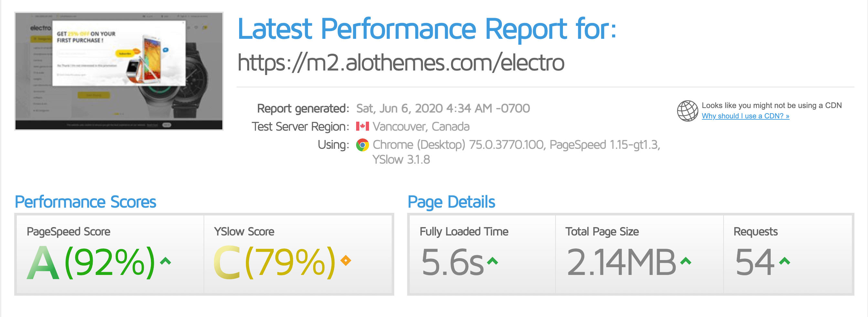The width and height of the screenshot is (868, 317).
Task: Click the Chrome browser icon
Action: tap(362, 145)
